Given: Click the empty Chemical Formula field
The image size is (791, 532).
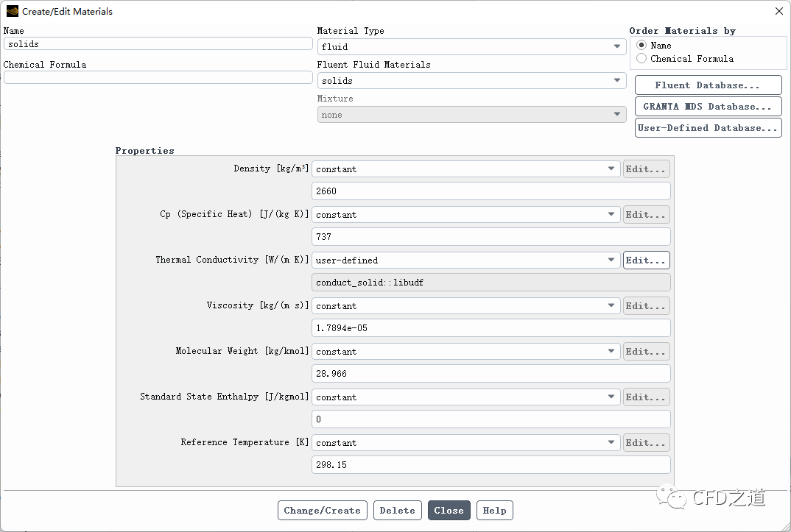Looking at the screenshot, I should 158,77.
